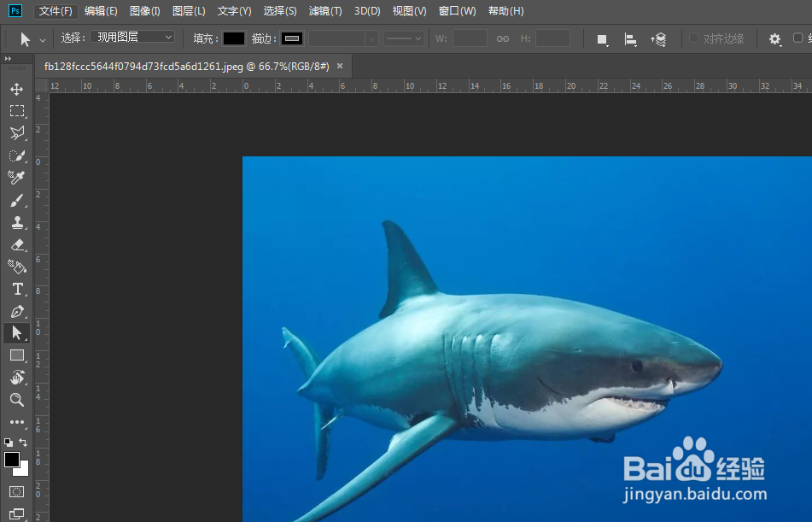This screenshot has height=522, width=812.
Task: Open the 现用图层 selection dropdown
Action: (132, 38)
